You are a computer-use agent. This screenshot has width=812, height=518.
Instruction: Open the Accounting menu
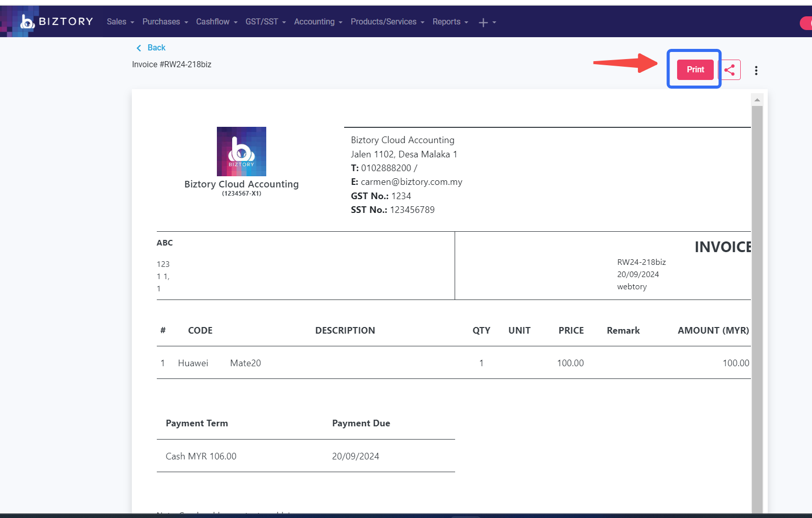click(x=318, y=22)
